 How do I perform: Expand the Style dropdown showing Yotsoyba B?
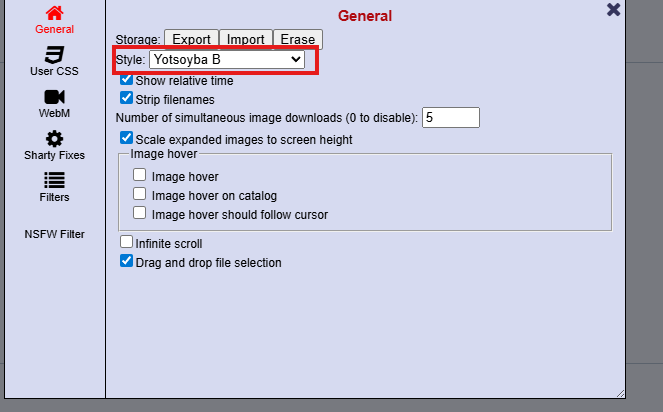(x=227, y=60)
